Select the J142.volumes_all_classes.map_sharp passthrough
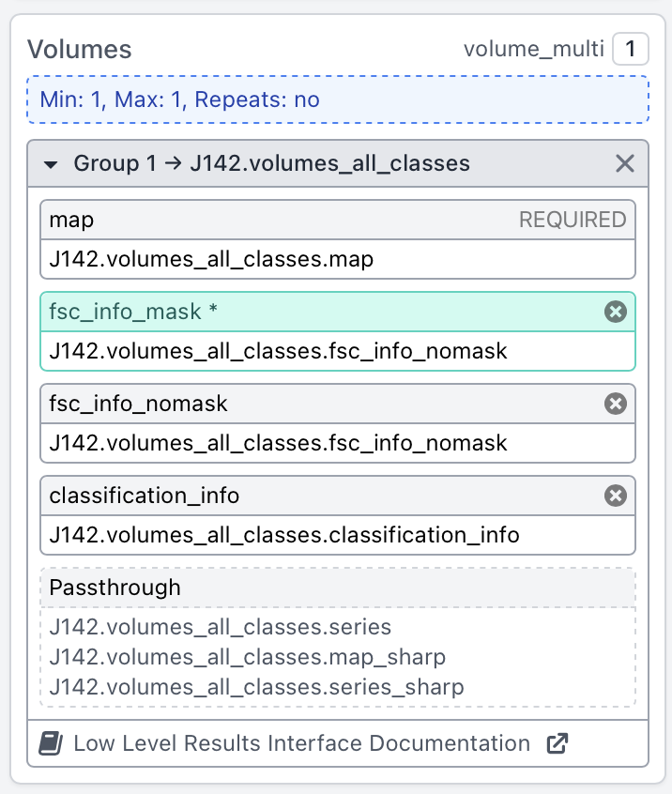Screen dimensions: 672x794 pos(247,657)
